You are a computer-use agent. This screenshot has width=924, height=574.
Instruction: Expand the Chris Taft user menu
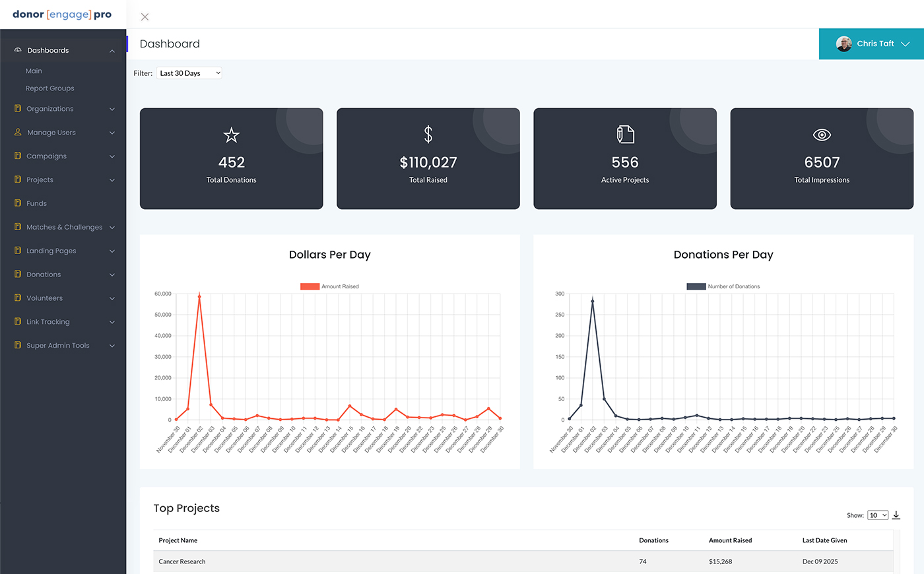coord(905,44)
